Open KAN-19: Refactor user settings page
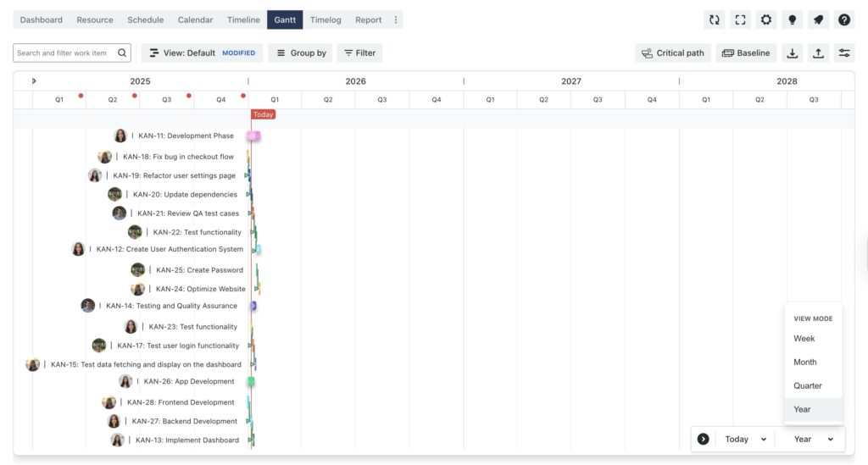Screen dimensions: 868x465 tap(175, 175)
